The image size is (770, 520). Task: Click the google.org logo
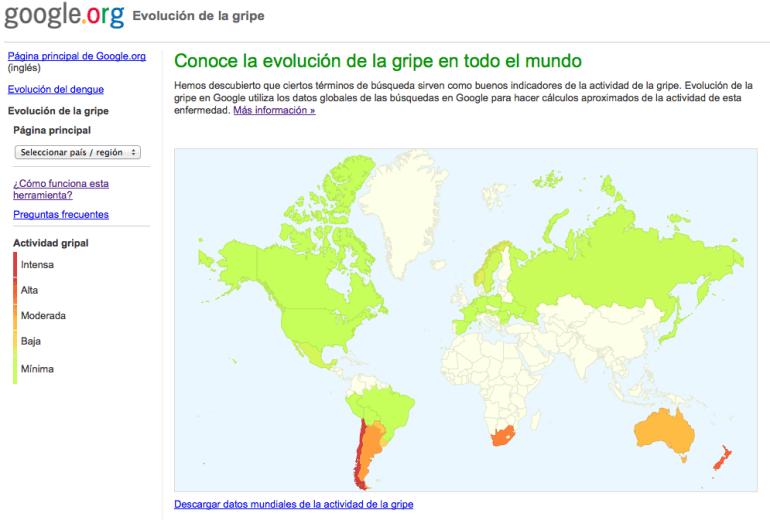(64, 15)
